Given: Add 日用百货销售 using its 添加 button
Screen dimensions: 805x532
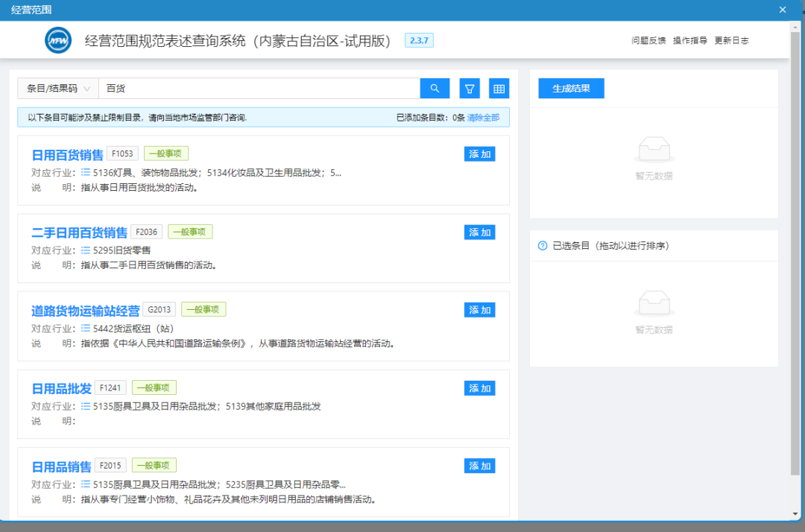Looking at the screenshot, I should pos(479,153).
